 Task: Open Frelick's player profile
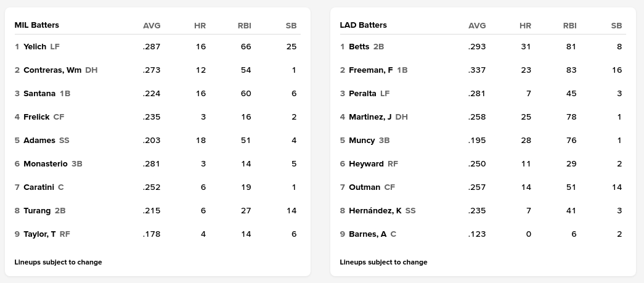36,117
